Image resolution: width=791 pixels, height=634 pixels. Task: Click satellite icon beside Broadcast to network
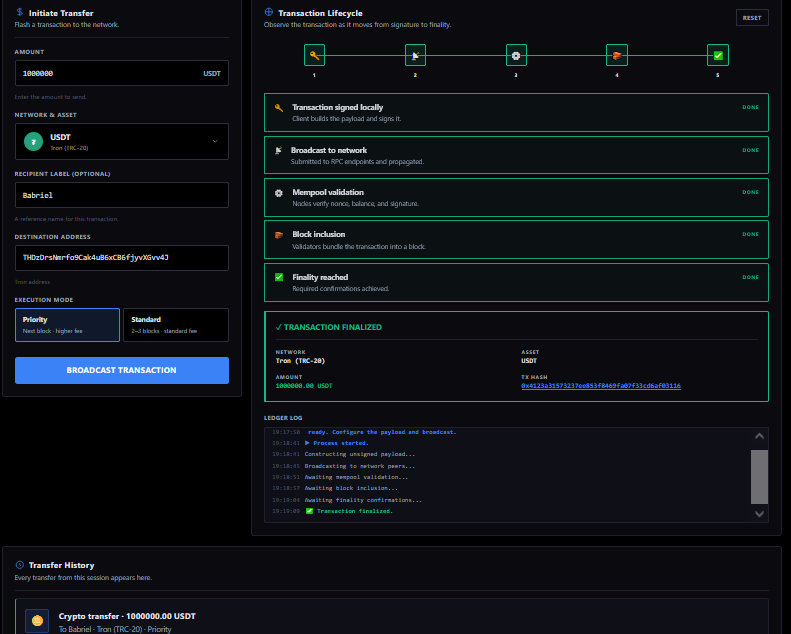coord(278,150)
